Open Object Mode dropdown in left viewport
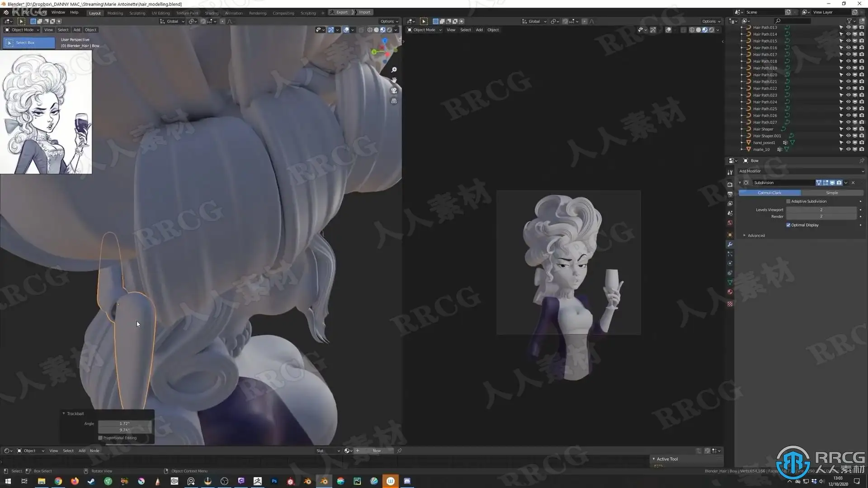 [x=22, y=30]
